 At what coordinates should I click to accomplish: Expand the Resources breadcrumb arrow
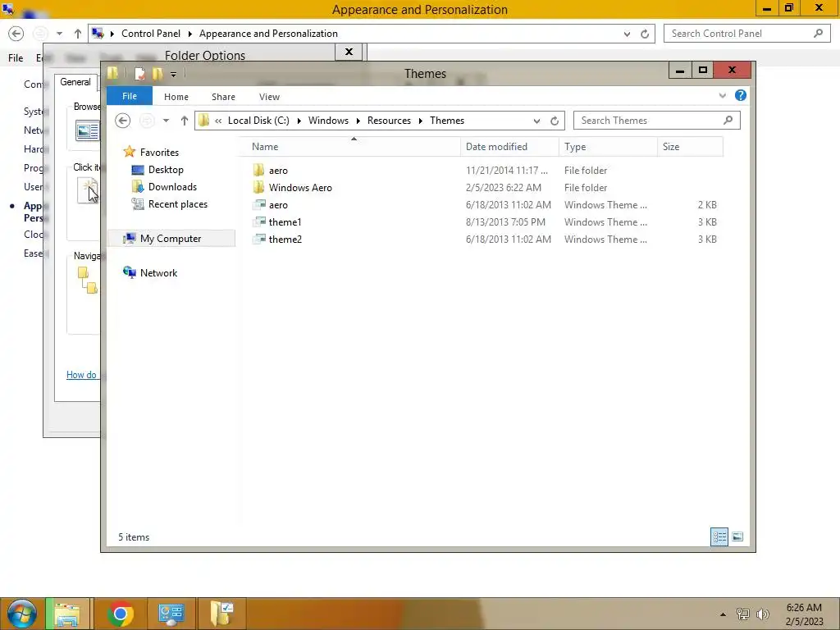(x=421, y=121)
